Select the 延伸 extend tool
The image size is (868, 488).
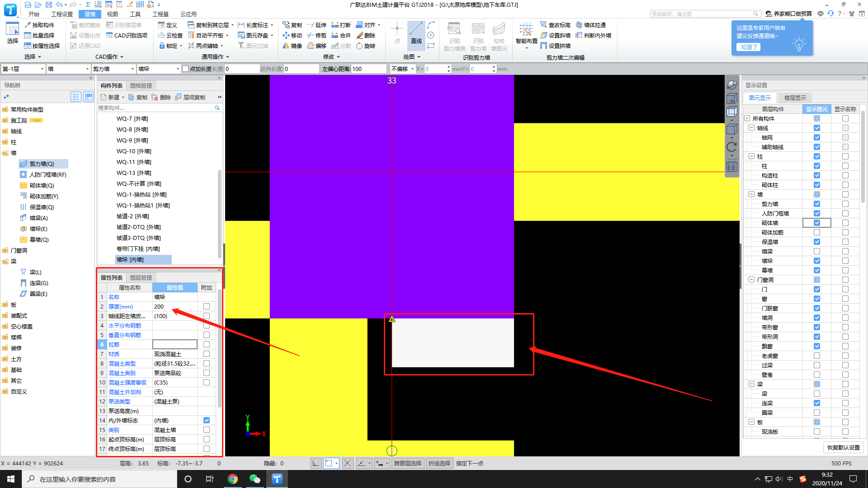[316, 25]
